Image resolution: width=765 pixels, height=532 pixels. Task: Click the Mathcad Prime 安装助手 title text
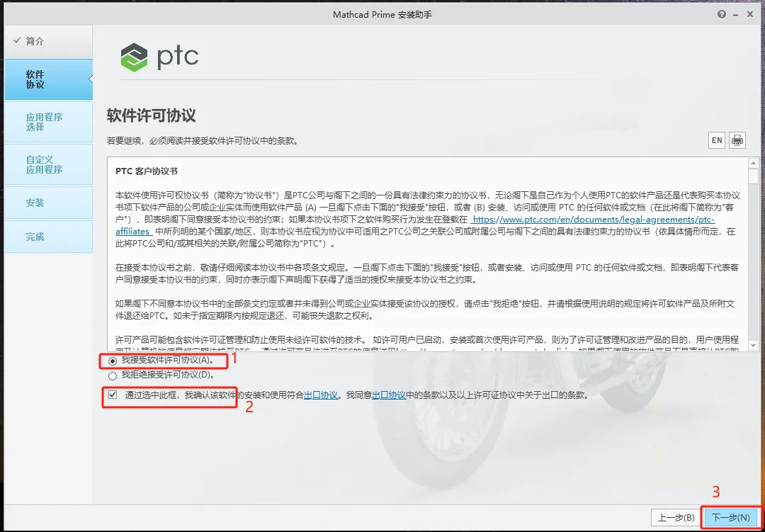coord(382,15)
